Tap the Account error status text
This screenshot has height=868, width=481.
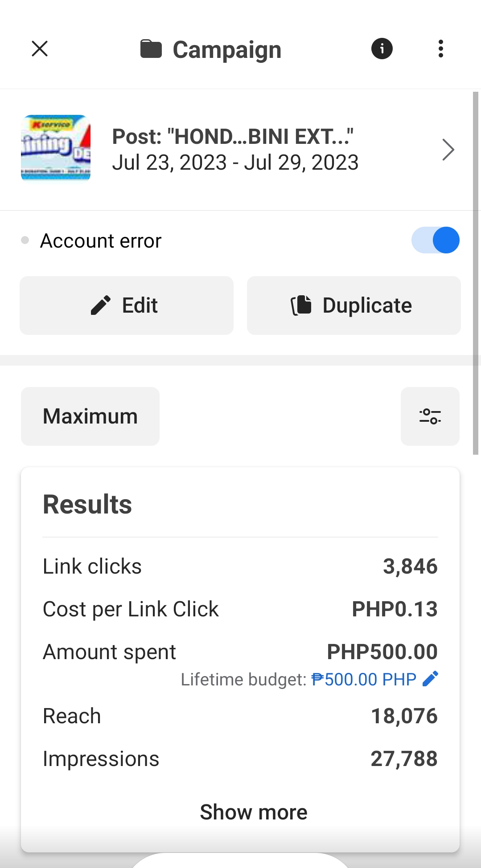(101, 241)
